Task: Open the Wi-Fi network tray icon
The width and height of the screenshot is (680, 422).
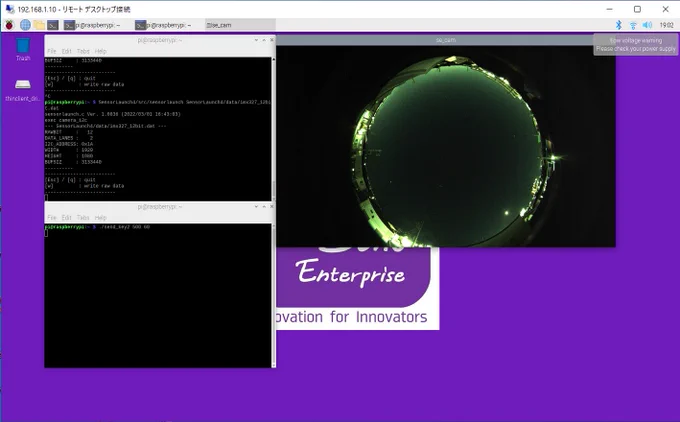Action: (x=633, y=25)
